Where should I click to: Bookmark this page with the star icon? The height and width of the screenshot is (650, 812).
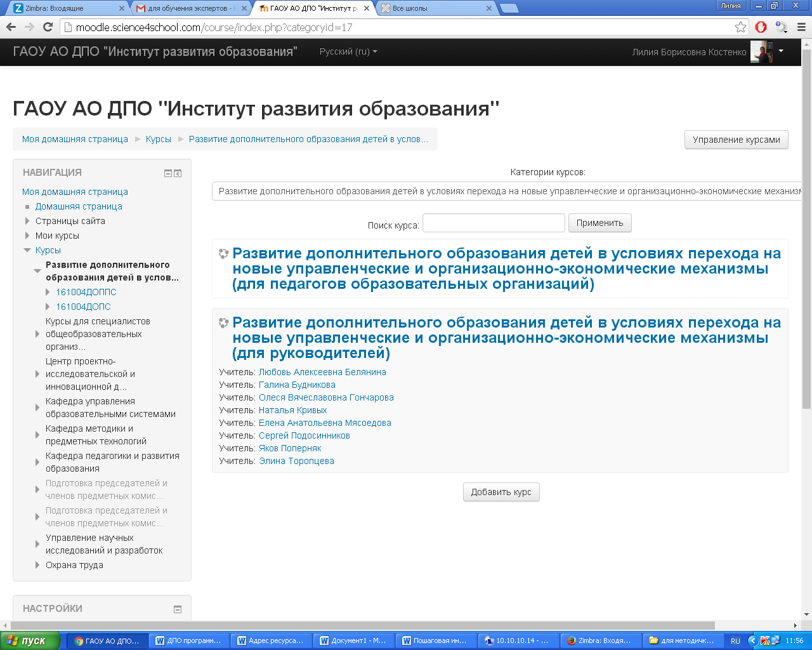[740, 27]
